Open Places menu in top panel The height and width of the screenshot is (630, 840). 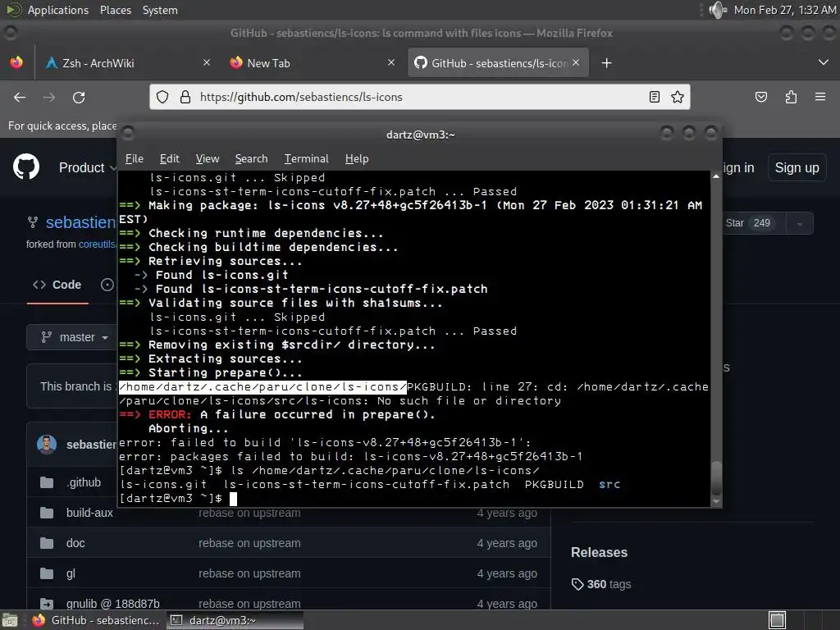[x=115, y=10]
